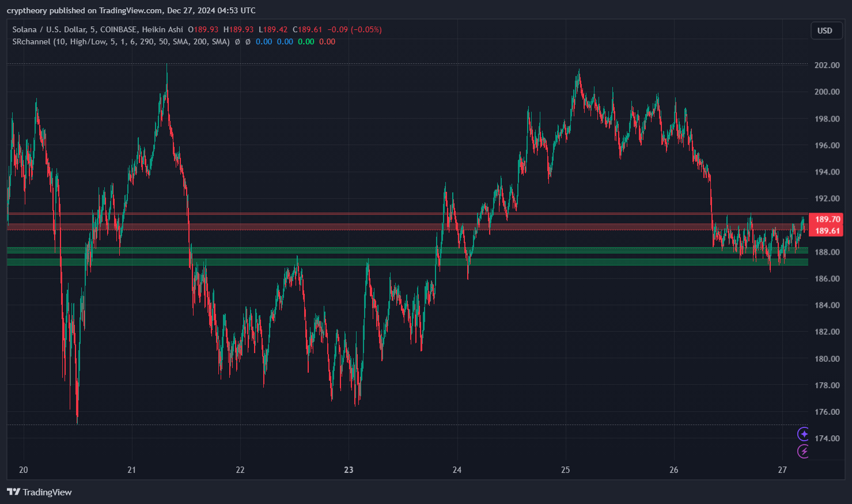The image size is (852, 504).
Task: Click the O189.93 open value
Action: point(203,29)
